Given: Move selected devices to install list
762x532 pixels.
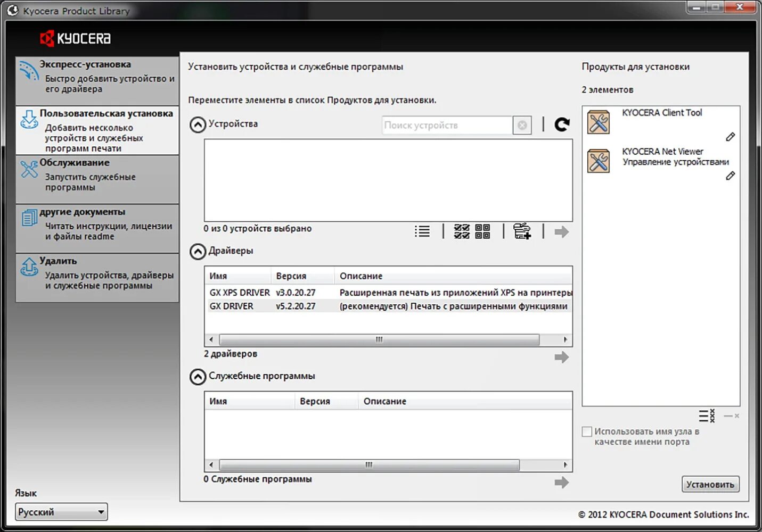Looking at the screenshot, I should (562, 232).
